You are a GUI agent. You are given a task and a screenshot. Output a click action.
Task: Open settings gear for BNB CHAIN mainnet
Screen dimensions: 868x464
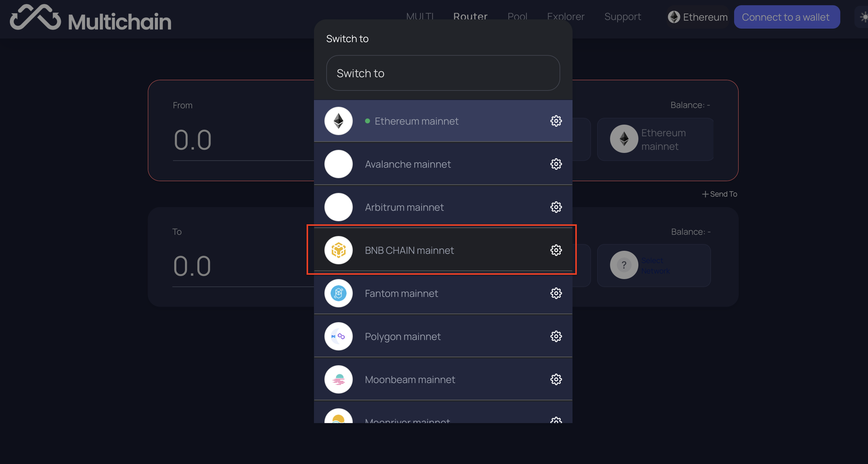coord(556,250)
